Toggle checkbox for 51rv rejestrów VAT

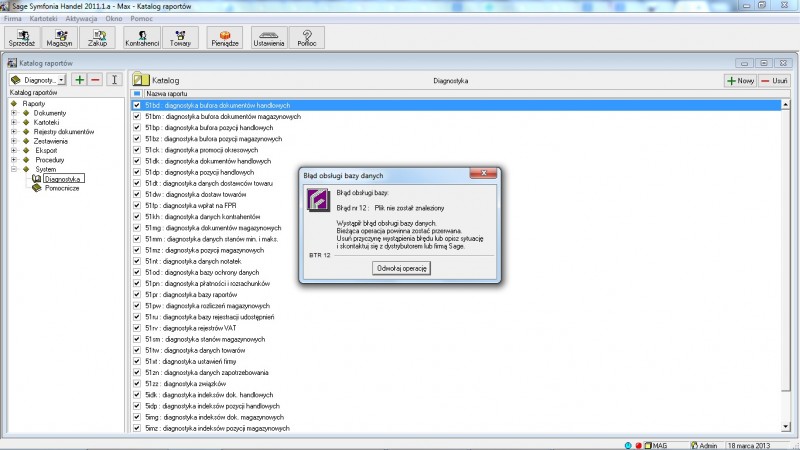click(x=137, y=328)
